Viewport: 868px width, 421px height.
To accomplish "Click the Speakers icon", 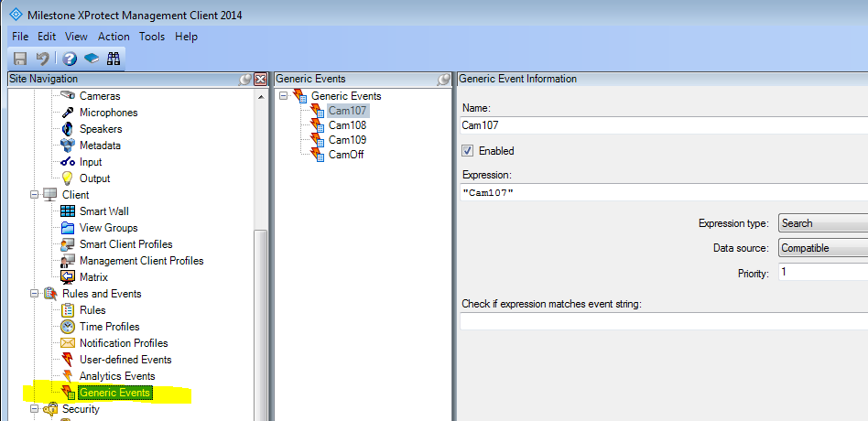I will (x=68, y=129).
